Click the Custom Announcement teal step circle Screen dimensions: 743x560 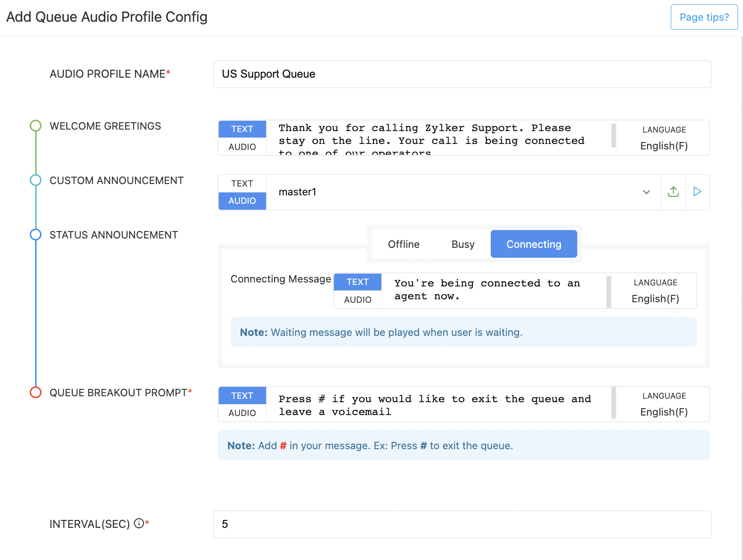click(x=36, y=180)
